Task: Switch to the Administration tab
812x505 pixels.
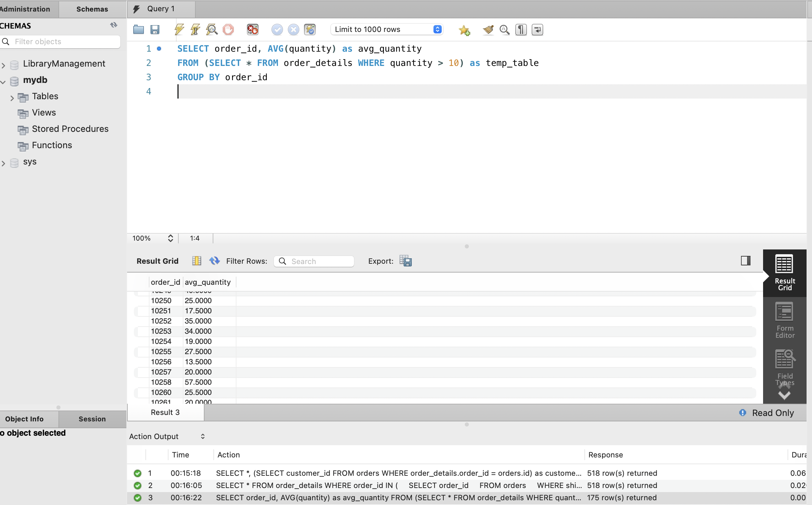Action: click(x=25, y=9)
